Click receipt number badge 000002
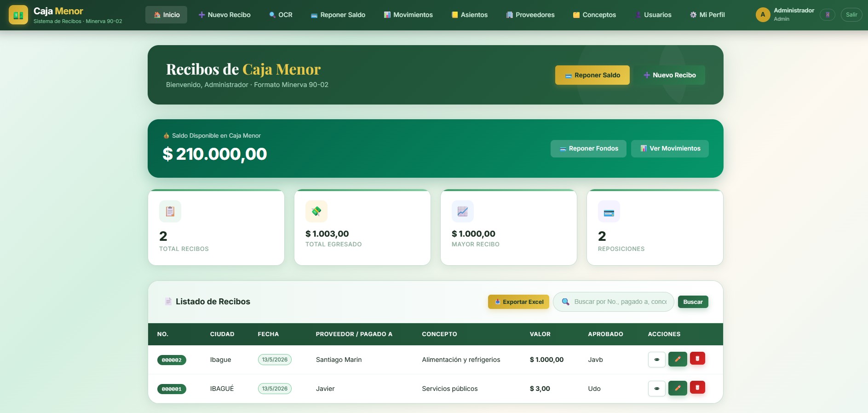Image resolution: width=868 pixels, height=413 pixels. pos(172,360)
